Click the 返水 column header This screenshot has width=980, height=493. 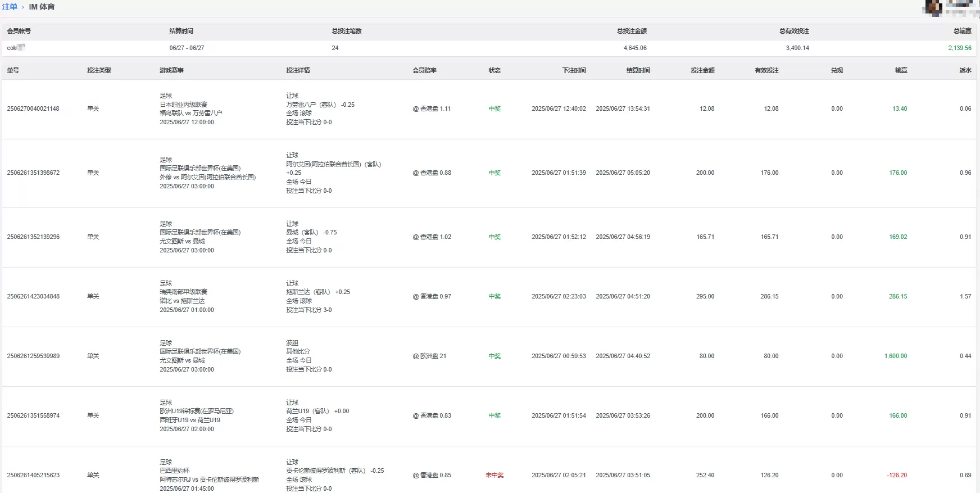pos(965,70)
